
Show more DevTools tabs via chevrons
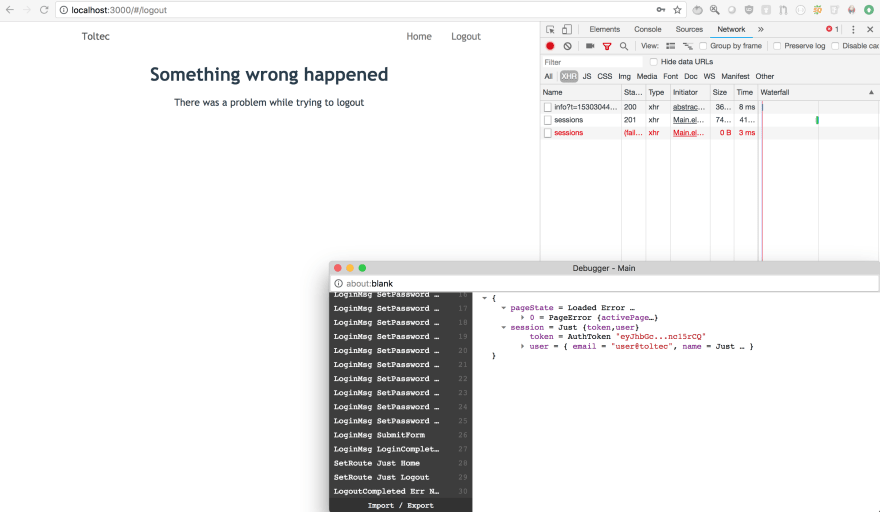pyautogui.click(x=760, y=29)
